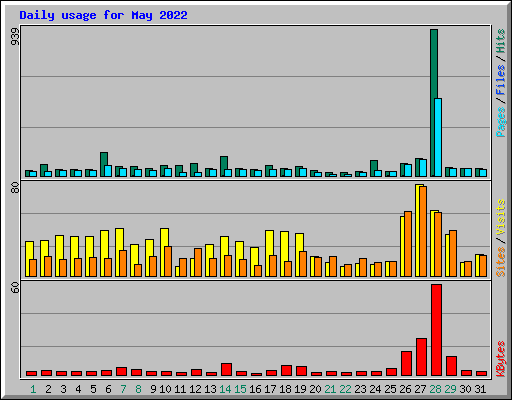Click the '60' KBytes axis label
Viewport: 512px width, 400px height.
click(x=15, y=287)
